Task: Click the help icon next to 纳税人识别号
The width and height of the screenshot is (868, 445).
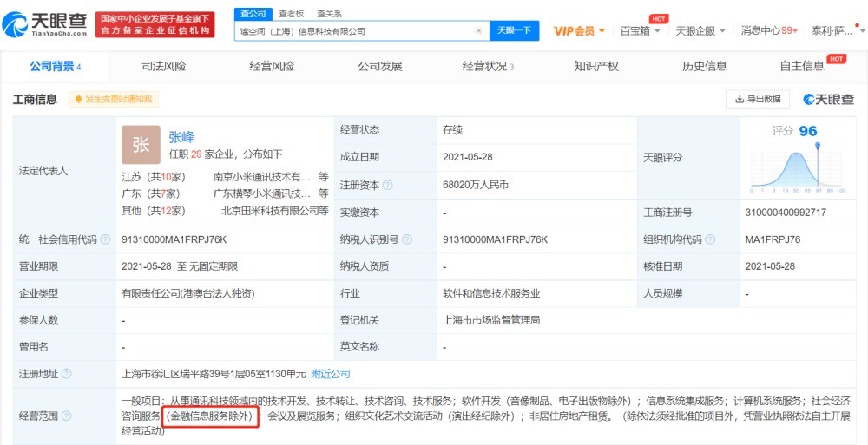Action: pyautogui.click(x=407, y=239)
